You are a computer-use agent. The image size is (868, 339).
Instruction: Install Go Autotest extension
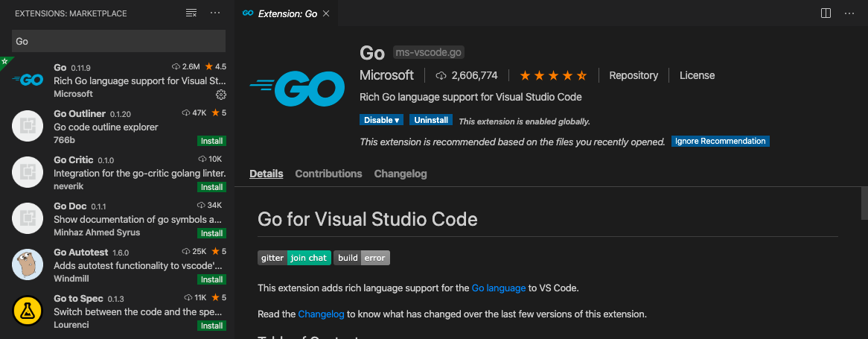211,279
